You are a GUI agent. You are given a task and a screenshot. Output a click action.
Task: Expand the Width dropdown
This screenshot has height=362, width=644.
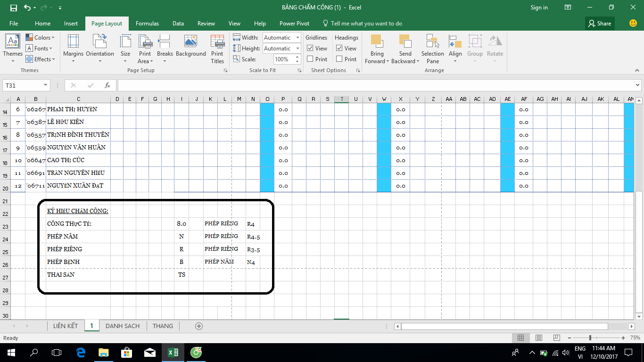pyautogui.click(x=297, y=38)
